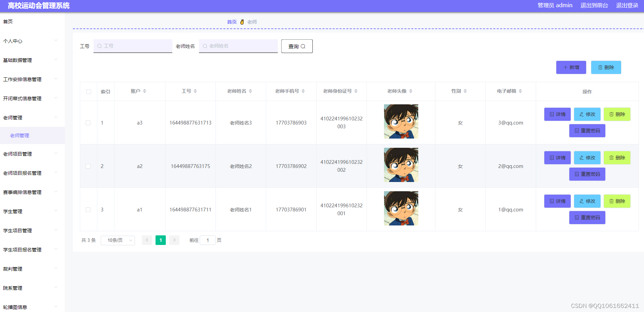
Task: Check the row for account a1
Action: pos(88,210)
